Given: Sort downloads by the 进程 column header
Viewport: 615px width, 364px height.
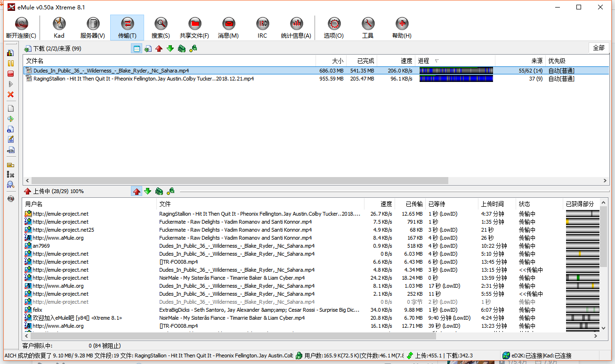Looking at the screenshot, I should 423,61.
